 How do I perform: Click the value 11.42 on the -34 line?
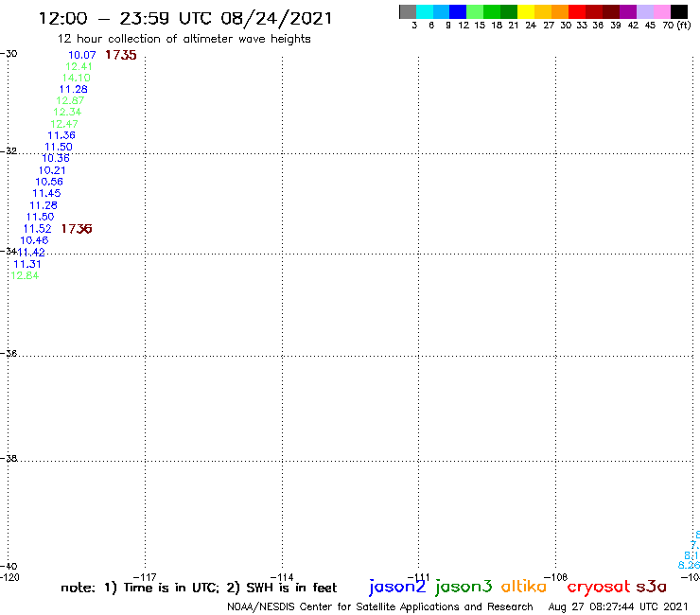(31, 253)
